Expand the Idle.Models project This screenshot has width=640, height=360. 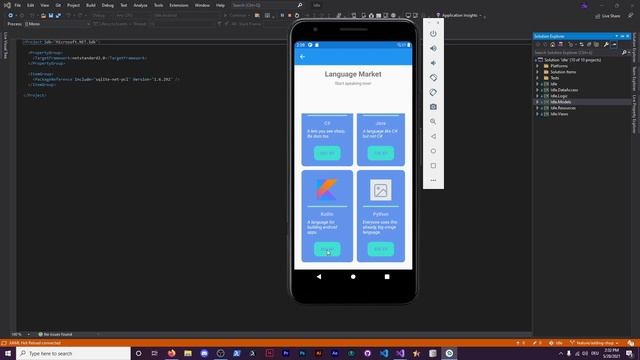coord(538,102)
